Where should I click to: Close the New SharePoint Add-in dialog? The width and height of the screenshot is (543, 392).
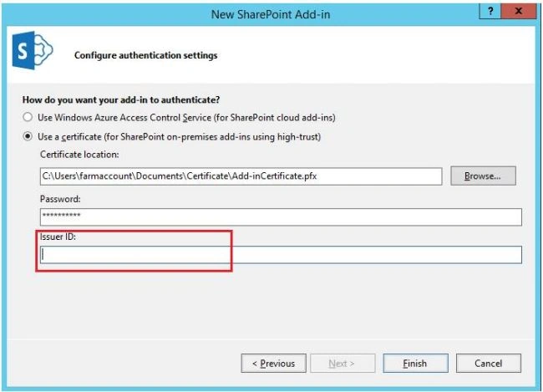pos(519,11)
